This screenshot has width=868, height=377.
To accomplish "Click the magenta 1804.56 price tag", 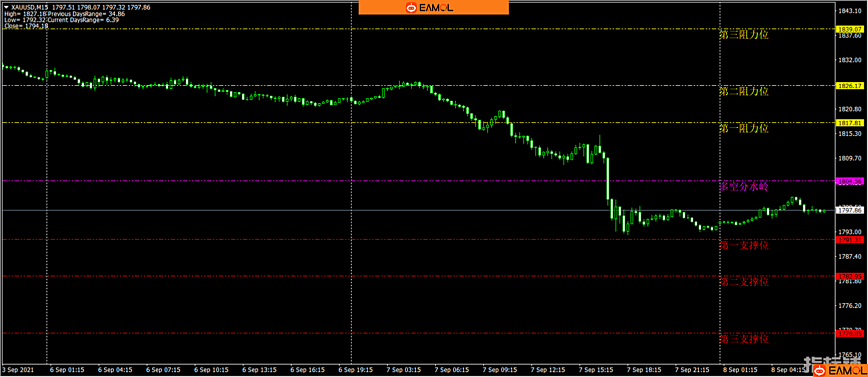I will [x=849, y=181].
